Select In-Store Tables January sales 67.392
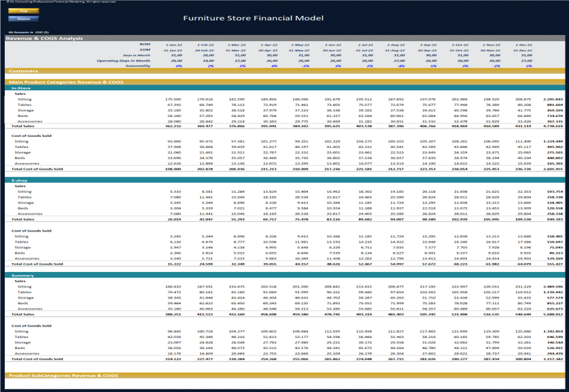The image size is (569, 392). point(174,105)
